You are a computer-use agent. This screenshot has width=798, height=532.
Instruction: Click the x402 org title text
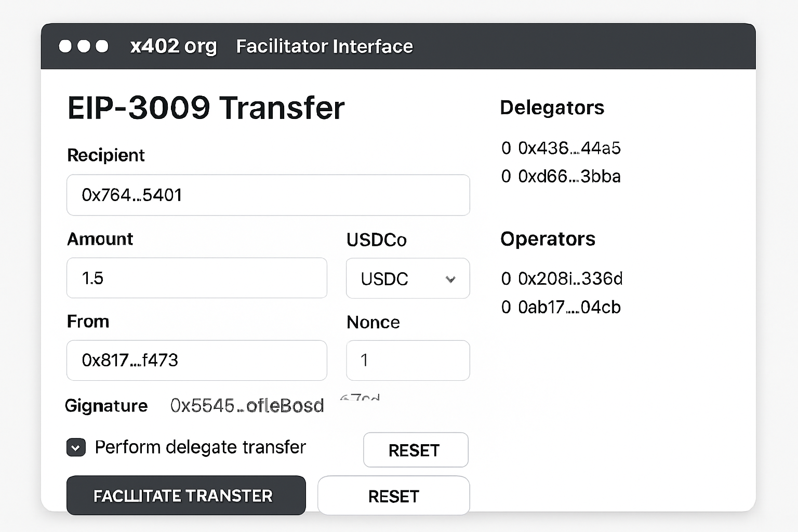tap(174, 46)
